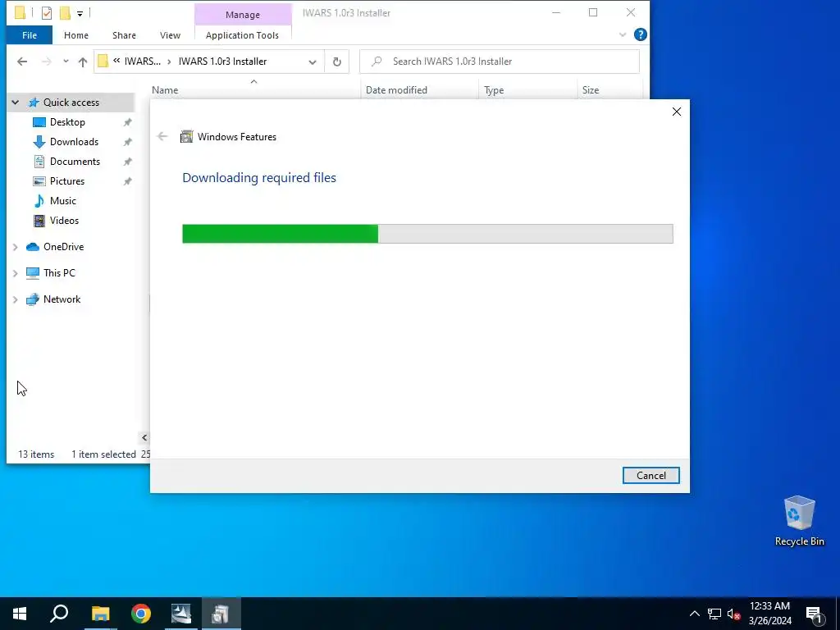Open Pictures from Quick access

pyautogui.click(x=67, y=181)
